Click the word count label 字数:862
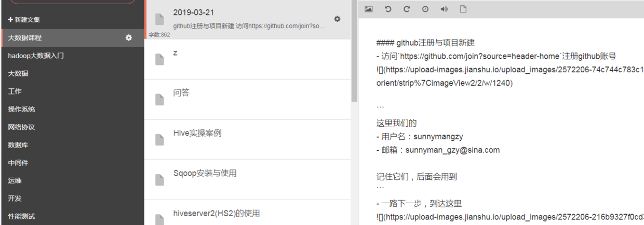644x225 pixels. tap(159, 35)
